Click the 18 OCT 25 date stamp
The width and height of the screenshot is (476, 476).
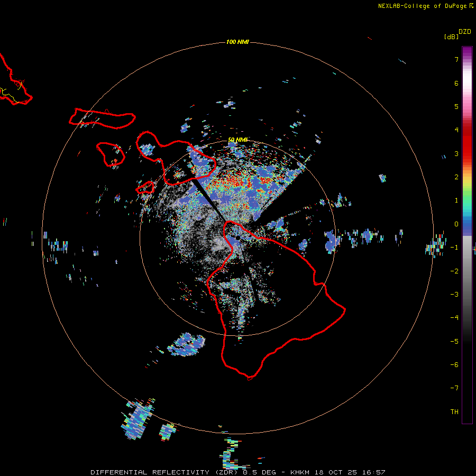coord(336,472)
